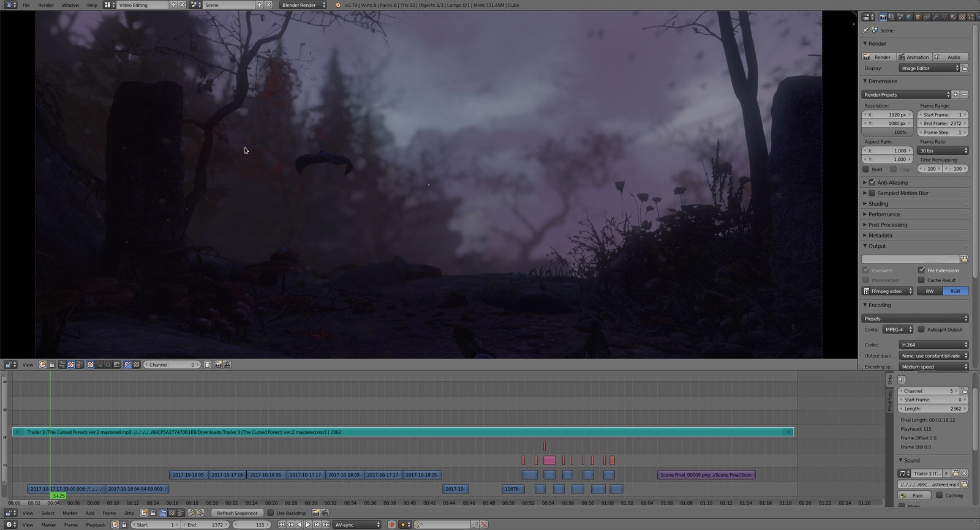Unlink the Trailer 3 sound datablock
980x530 pixels.
[x=964, y=473]
